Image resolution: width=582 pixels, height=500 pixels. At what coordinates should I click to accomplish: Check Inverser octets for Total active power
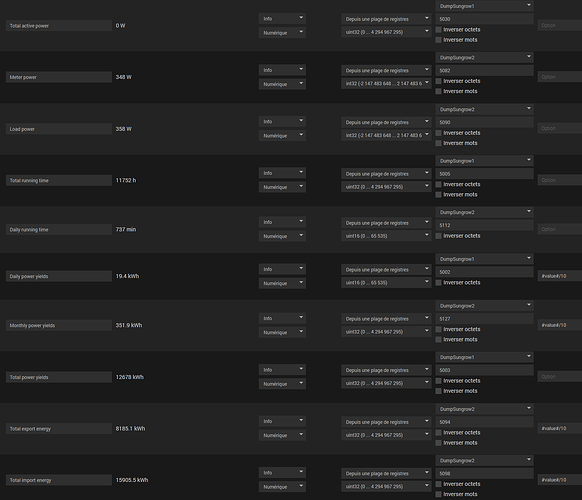coord(438,30)
